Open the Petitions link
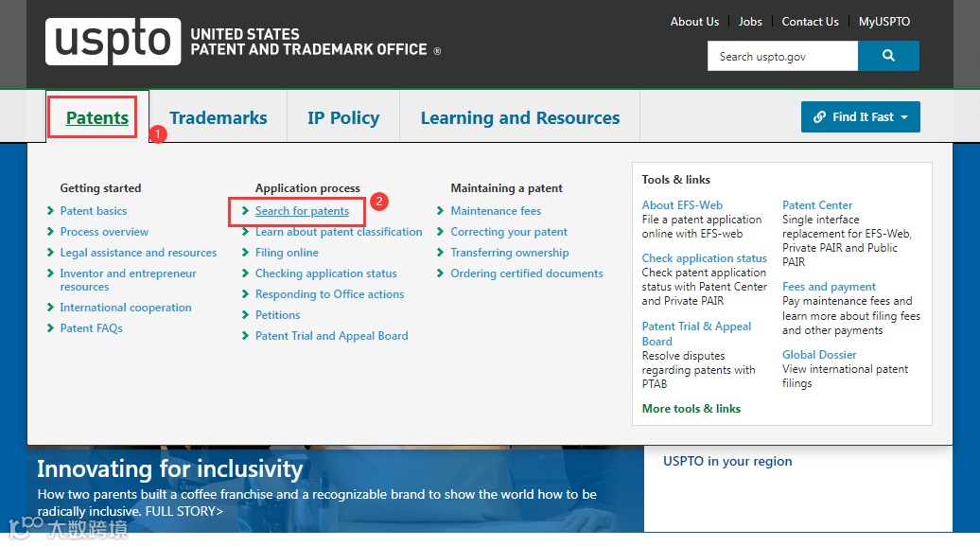The width and height of the screenshot is (980, 547). point(277,315)
